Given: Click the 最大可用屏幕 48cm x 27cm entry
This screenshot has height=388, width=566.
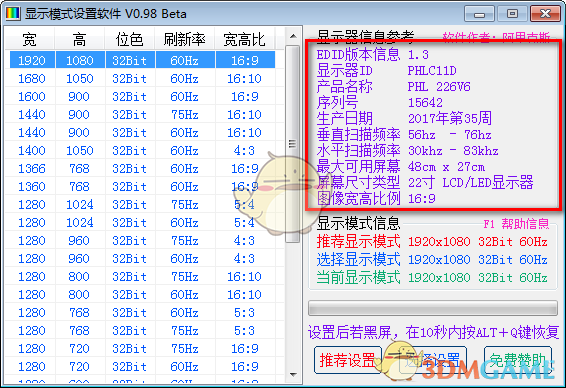Looking at the screenshot, I should click(401, 167).
